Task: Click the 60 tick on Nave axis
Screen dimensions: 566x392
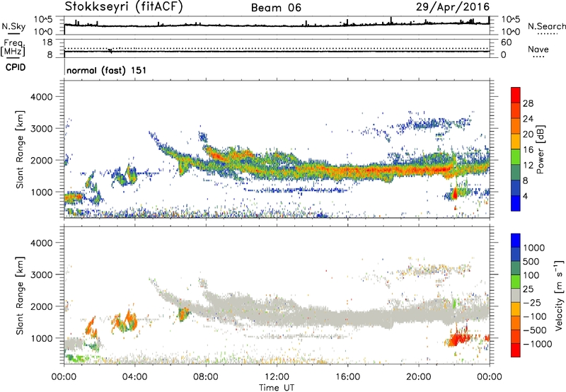Action: [506, 42]
